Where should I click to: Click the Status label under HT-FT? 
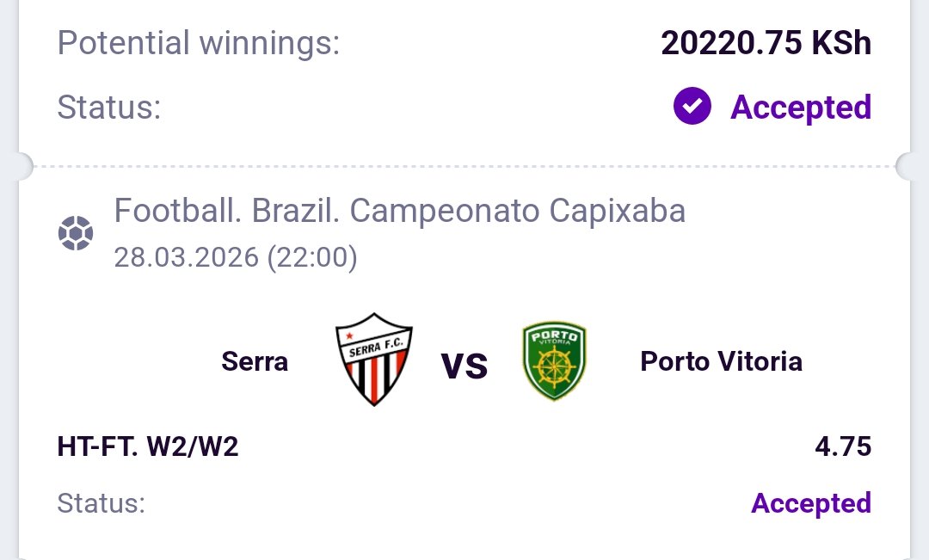tap(102, 504)
